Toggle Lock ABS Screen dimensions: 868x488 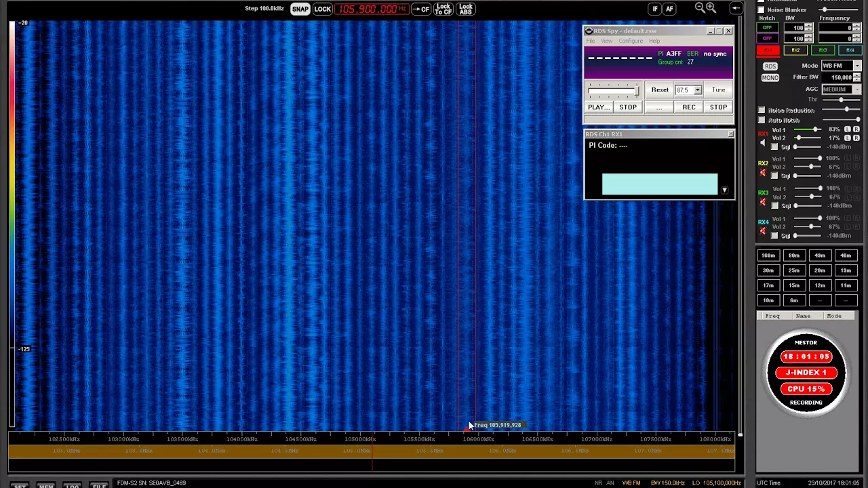click(466, 9)
